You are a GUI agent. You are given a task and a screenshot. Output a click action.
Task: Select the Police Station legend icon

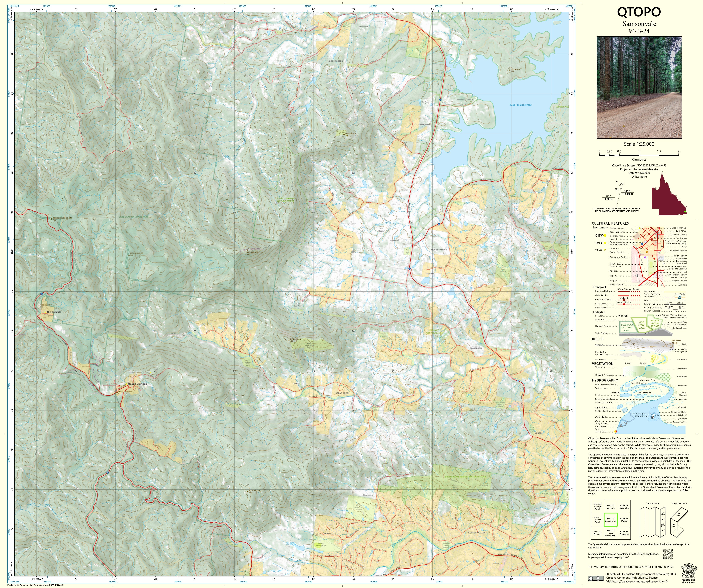coord(645,242)
